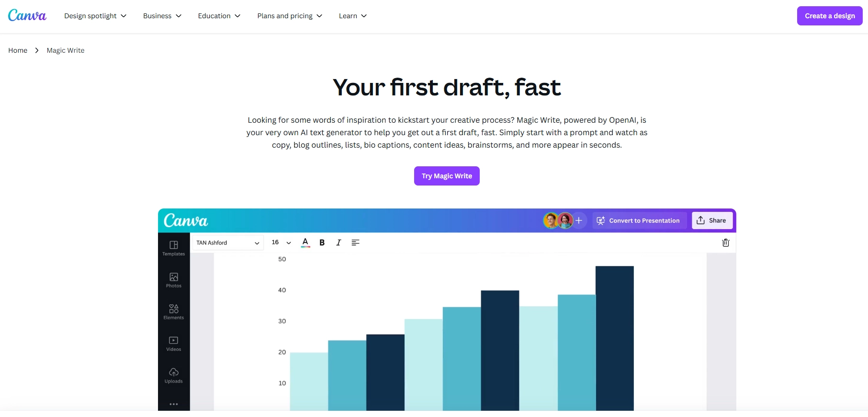
Task: Open the Elements sidebar icon
Action: [x=173, y=312]
